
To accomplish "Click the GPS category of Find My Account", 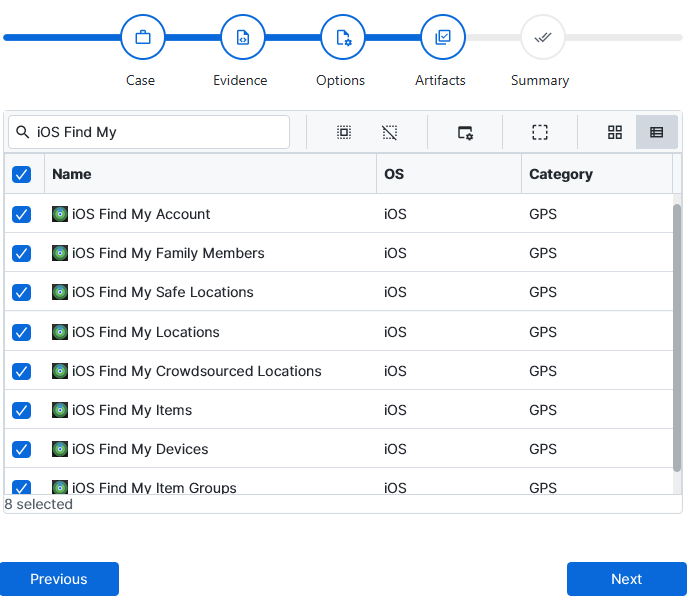I will (x=543, y=214).
